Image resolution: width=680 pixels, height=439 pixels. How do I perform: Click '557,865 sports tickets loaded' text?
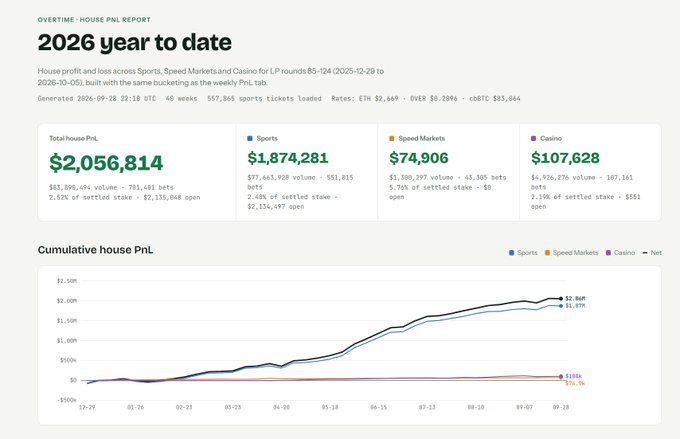click(x=264, y=98)
